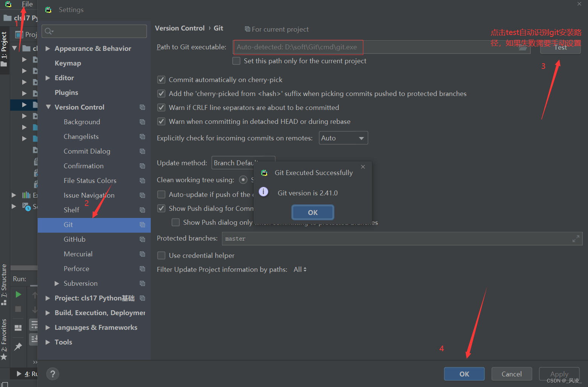Open the 7: Structure tool window tab
Screen dimensions: 588x387
[x=4, y=285]
